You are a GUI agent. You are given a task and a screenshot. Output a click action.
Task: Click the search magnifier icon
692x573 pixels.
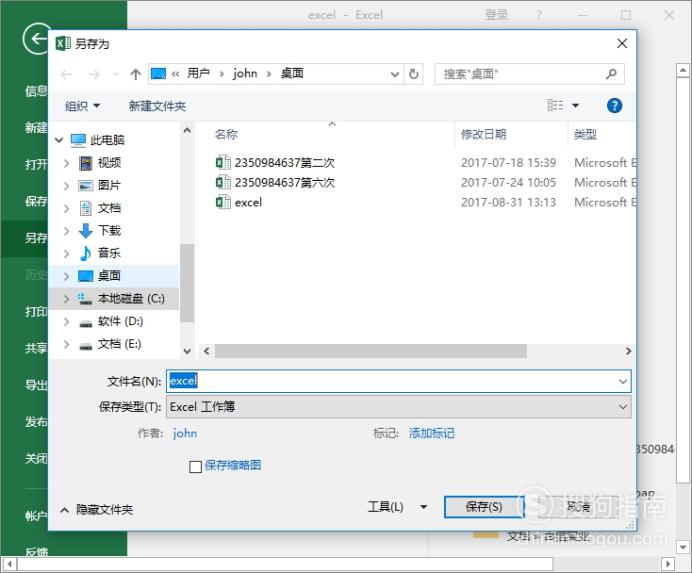coord(611,74)
